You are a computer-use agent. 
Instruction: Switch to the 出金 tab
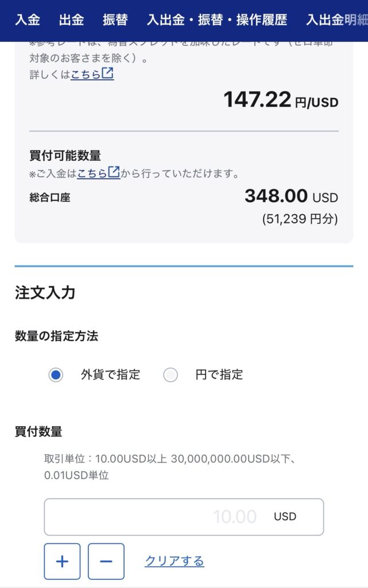tap(71, 20)
